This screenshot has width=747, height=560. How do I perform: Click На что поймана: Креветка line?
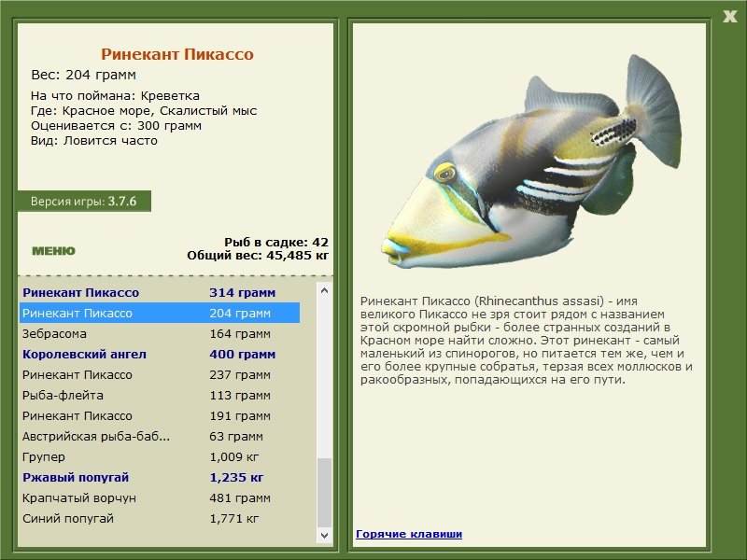pos(115,96)
